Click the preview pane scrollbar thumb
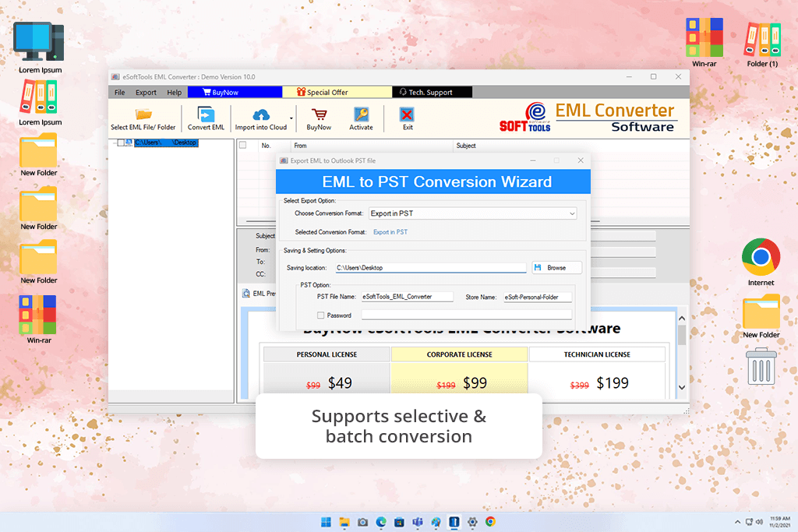This screenshot has width=798, height=532. 682,335
